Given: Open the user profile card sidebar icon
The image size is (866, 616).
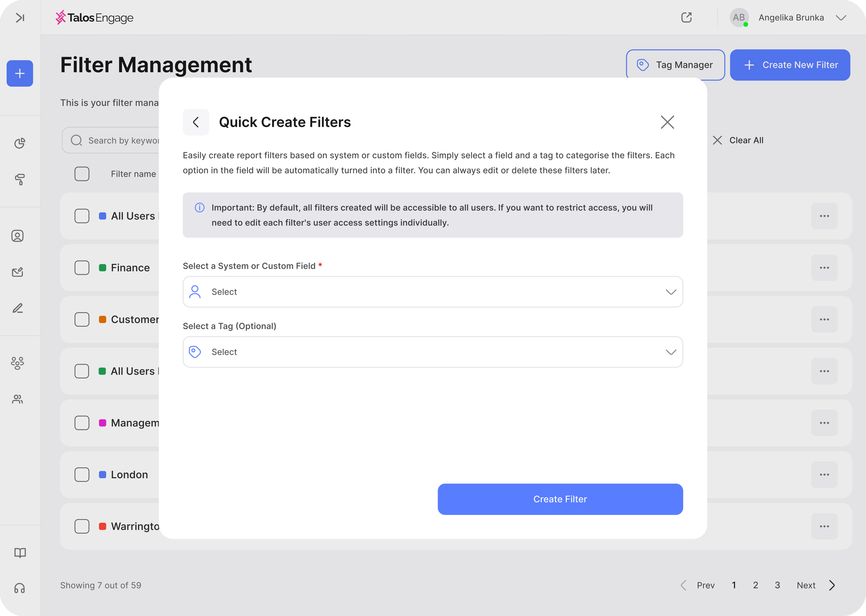Looking at the screenshot, I should tap(17, 236).
